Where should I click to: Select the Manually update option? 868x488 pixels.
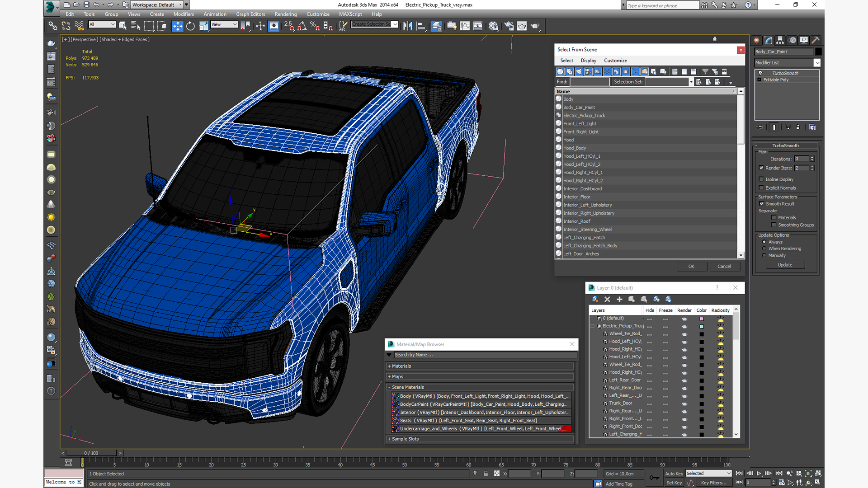tap(764, 255)
